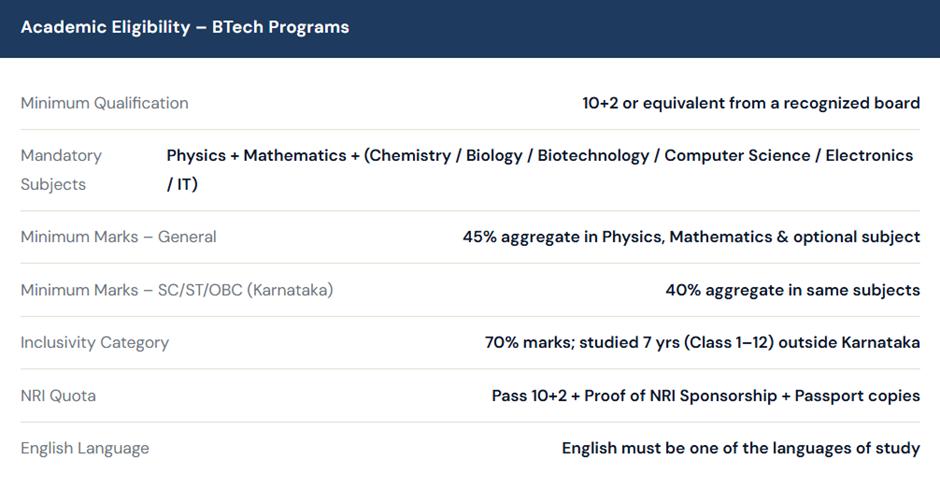This screenshot has width=940, height=489.
Task: Select the English Language label
Action: 85,448
